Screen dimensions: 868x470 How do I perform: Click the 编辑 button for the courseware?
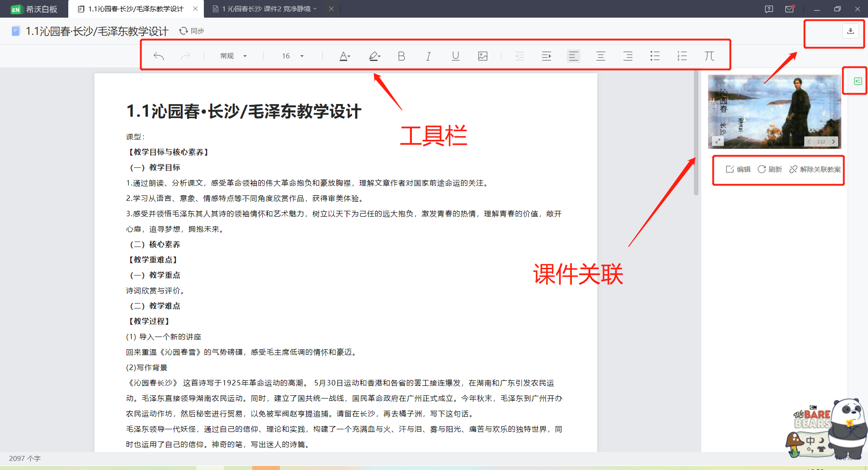tap(738, 169)
